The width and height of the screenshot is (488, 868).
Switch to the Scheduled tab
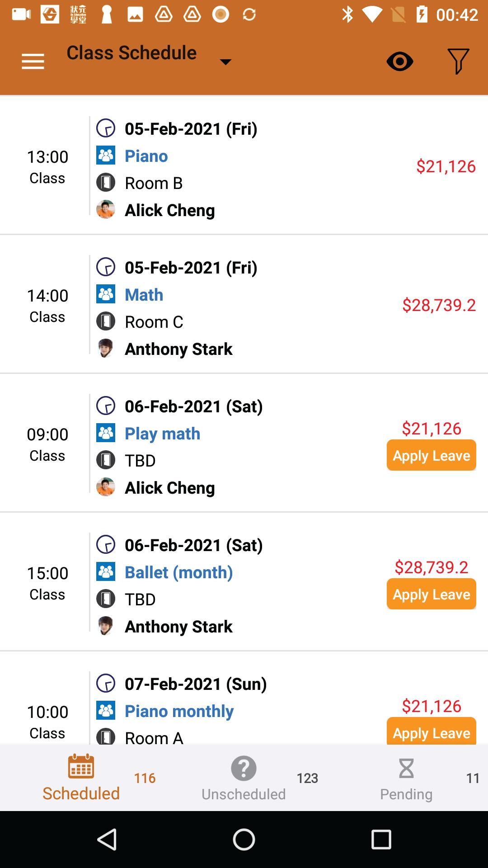click(81, 778)
